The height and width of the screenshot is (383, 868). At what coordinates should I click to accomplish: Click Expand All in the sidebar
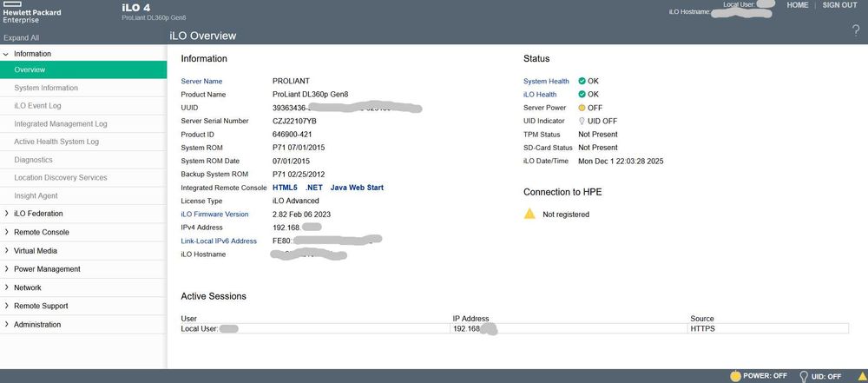21,37
